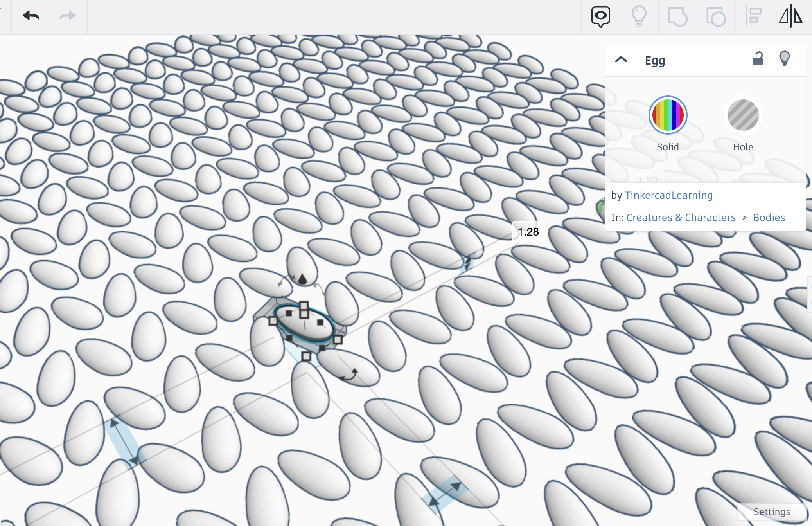Click the Group shapes icon
812x526 pixels.
677,17
